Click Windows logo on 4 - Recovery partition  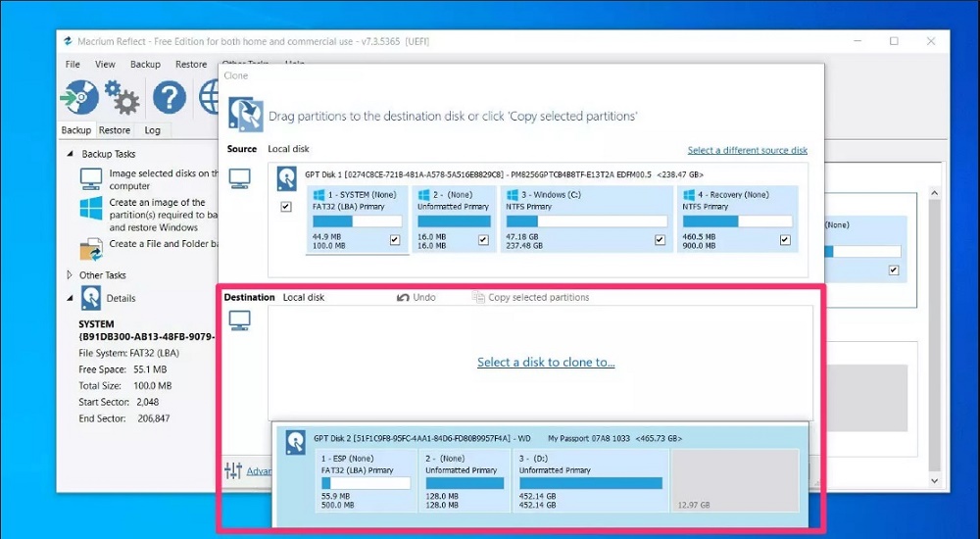pyautogui.click(x=689, y=195)
